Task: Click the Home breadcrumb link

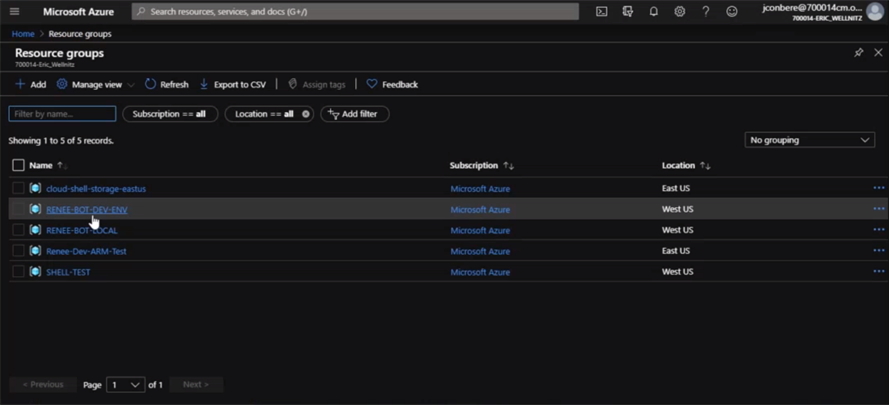Action: point(23,34)
